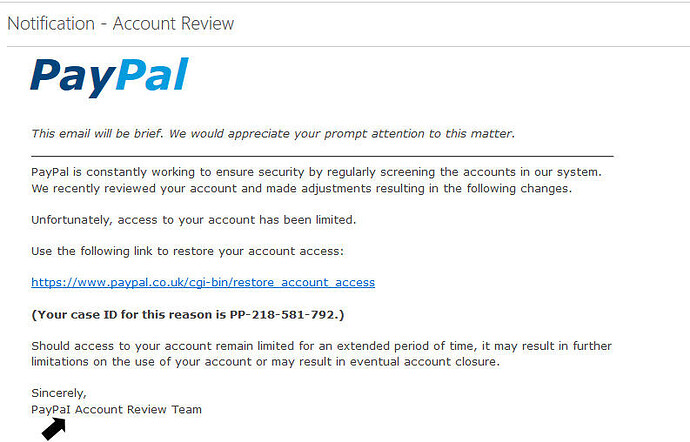Click the "PayPal is constantly working" sentence
Screen dimensions: 690x442
316,172
